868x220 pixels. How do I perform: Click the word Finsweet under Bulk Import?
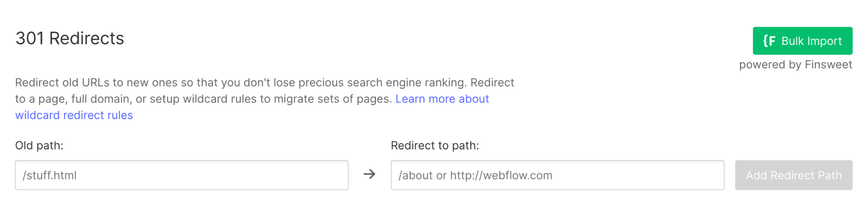coord(828,64)
